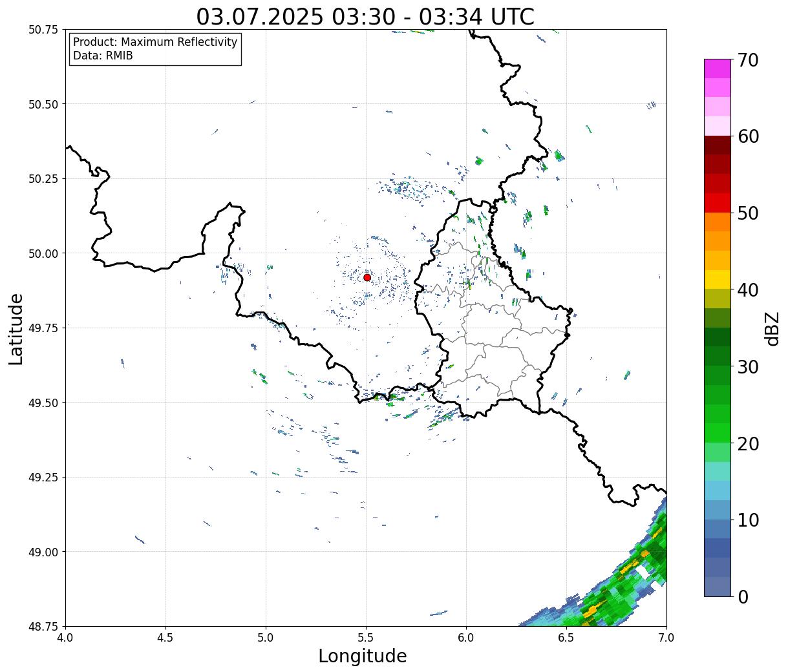Select the 'Data: RMIB' text line
The width and height of the screenshot is (788, 672).
pyautogui.click(x=103, y=56)
